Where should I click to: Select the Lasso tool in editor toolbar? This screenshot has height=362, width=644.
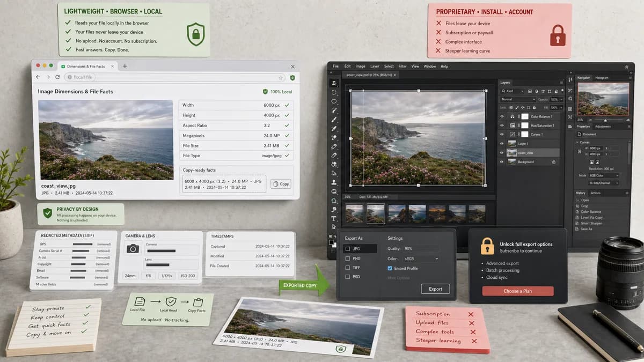[334, 101]
